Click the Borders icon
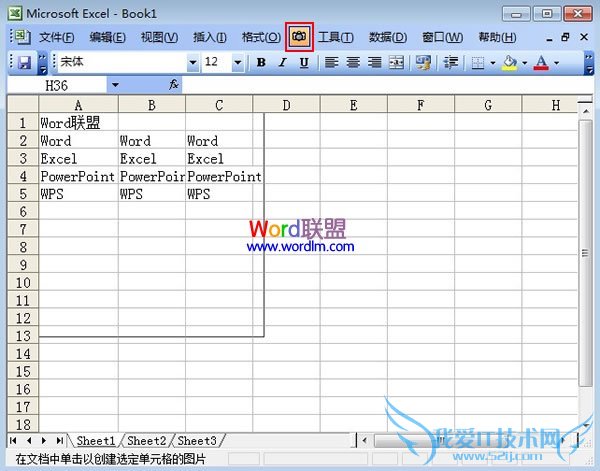Image resolution: width=600 pixels, height=471 pixels. (478, 62)
